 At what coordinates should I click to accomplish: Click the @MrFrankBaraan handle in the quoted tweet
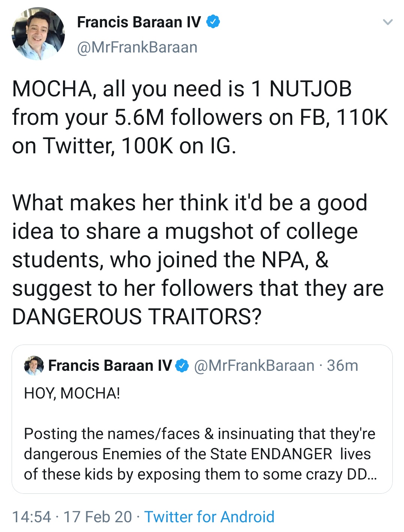pos(254,366)
